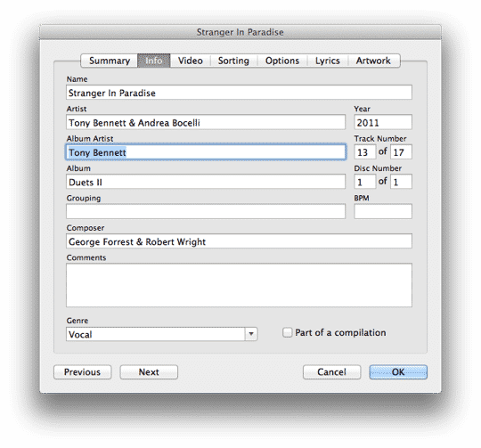This screenshot has width=481, height=448.
Task: Click the Artist field with Tony Bennett & Andrea Bocelli
Action: click(x=206, y=122)
